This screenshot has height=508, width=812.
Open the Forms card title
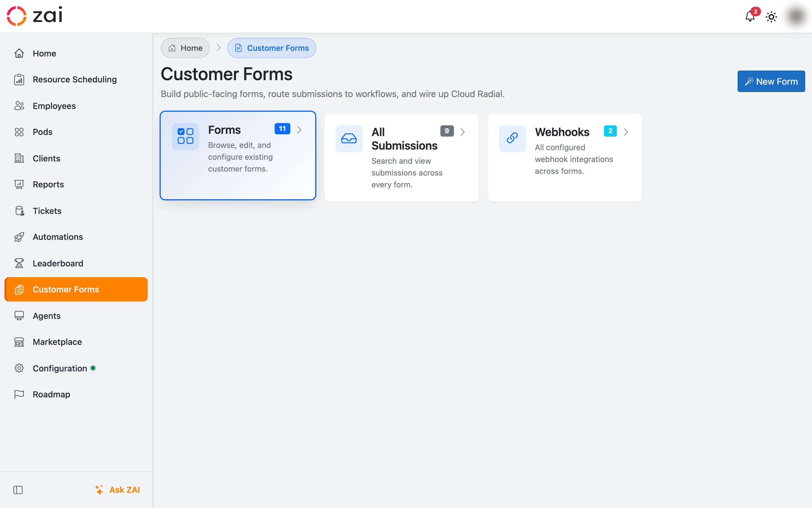(x=224, y=130)
